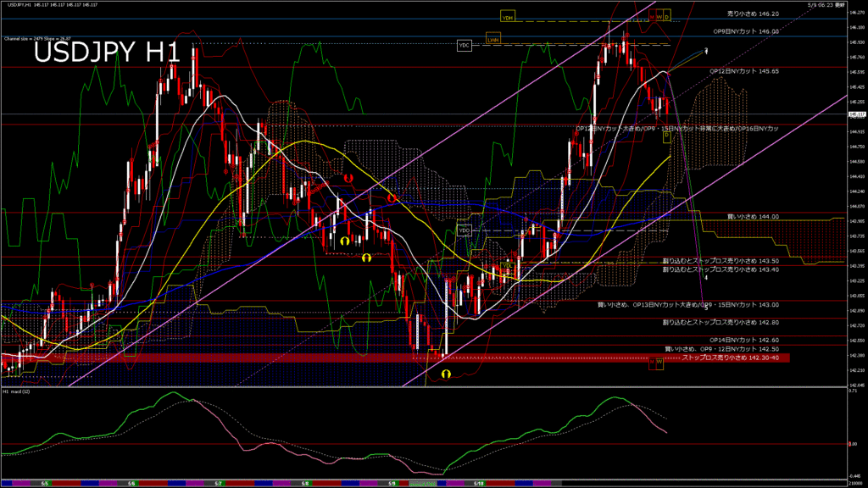Click the current price tag 145.117
Viewport: 868px width, 488px height.
click(855, 114)
